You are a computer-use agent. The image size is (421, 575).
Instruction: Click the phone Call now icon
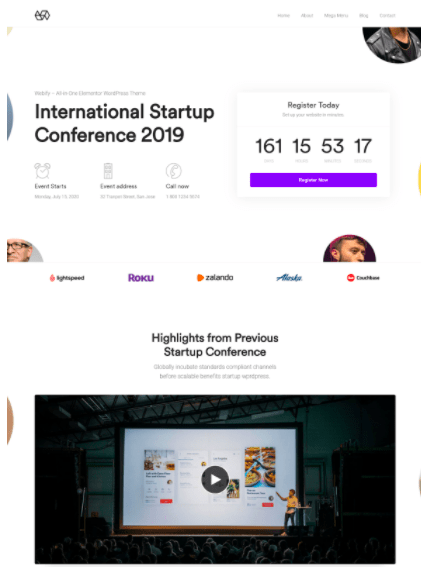tap(174, 171)
